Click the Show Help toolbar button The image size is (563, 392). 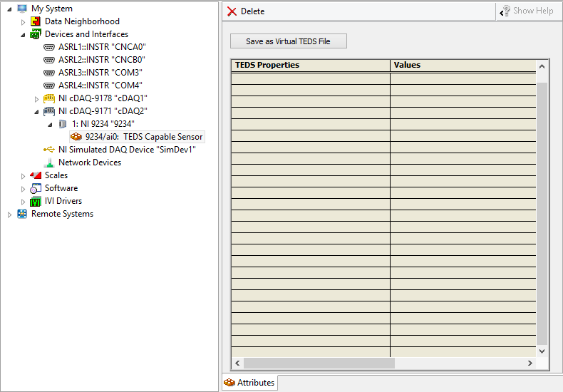(x=527, y=11)
